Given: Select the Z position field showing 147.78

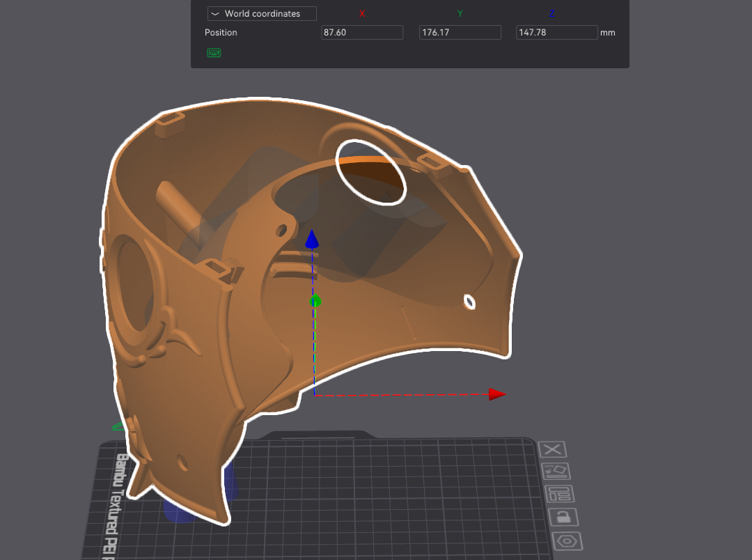Looking at the screenshot, I should click(x=556, y=33).
